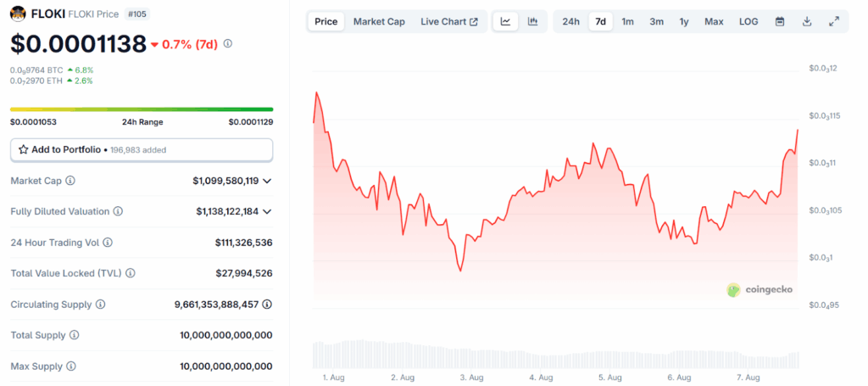Screen dimensions: 868x386
Task: Show Total Supply info icon
Action: (x=75, y=335)
